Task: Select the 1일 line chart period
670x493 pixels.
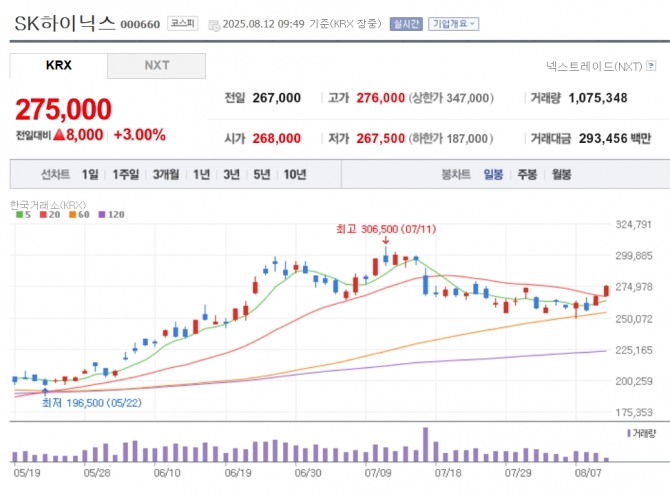Action: coord(90,174)
